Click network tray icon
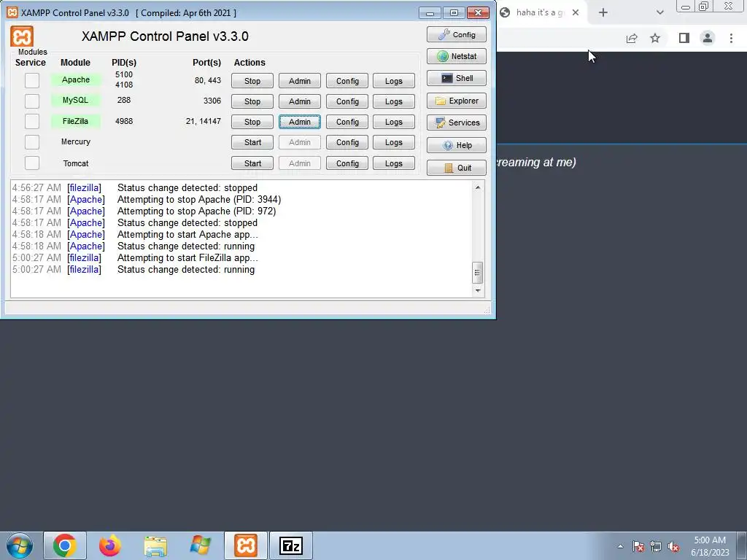The image size is (747, 560). pos(656,546)
